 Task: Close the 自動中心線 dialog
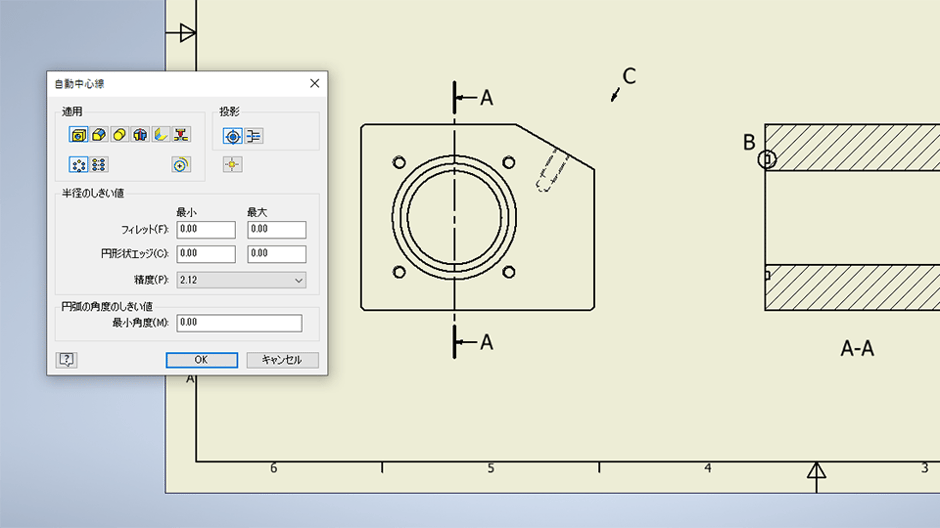point(315,84)
